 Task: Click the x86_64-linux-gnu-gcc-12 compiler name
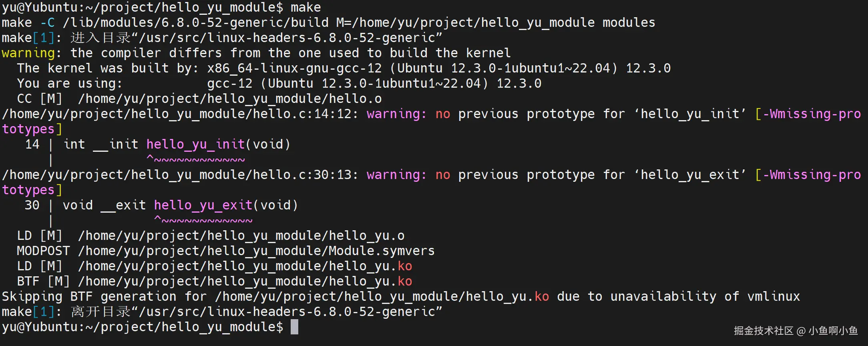point(294,68)
